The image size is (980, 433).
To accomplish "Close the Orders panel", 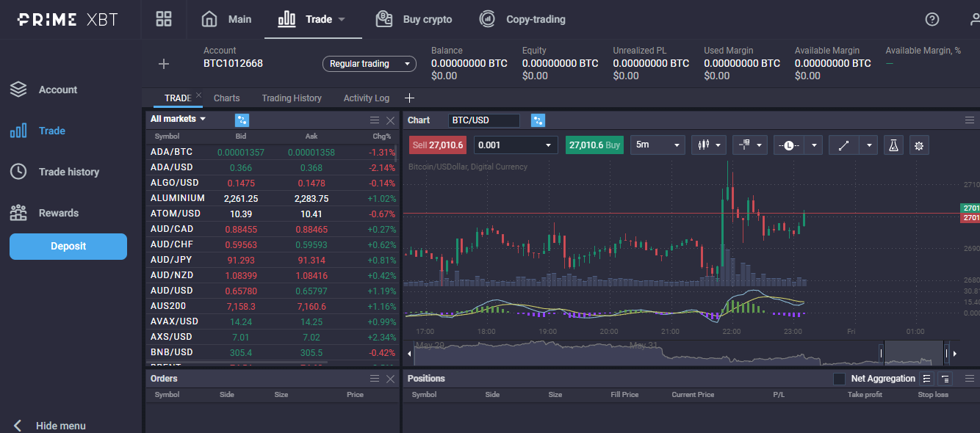I will [x=390, y=379].
